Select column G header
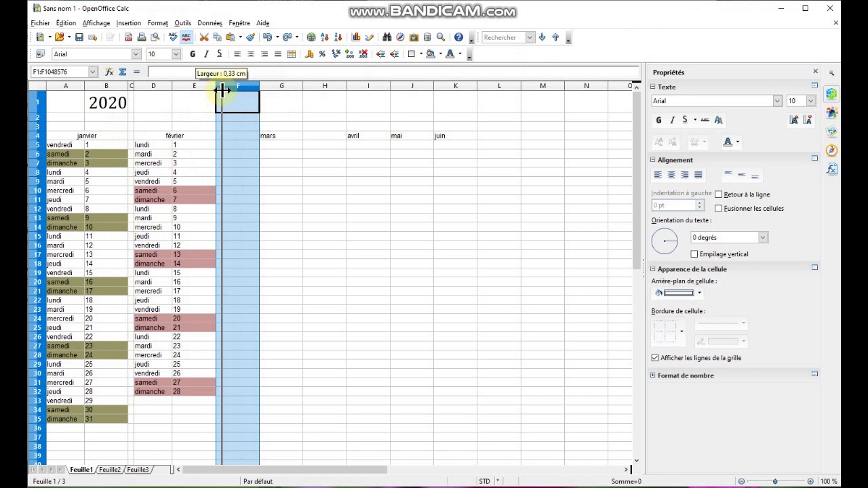Screen dimensions: 868x488 281,86
